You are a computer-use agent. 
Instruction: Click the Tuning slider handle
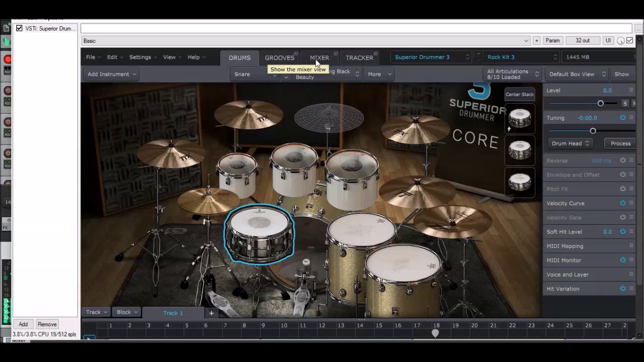point(593,131)
